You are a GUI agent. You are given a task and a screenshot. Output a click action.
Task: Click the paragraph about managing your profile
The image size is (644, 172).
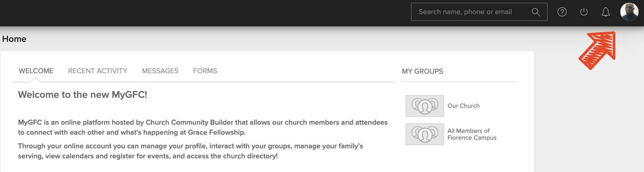pyautogui.click(x=190, y=151)
